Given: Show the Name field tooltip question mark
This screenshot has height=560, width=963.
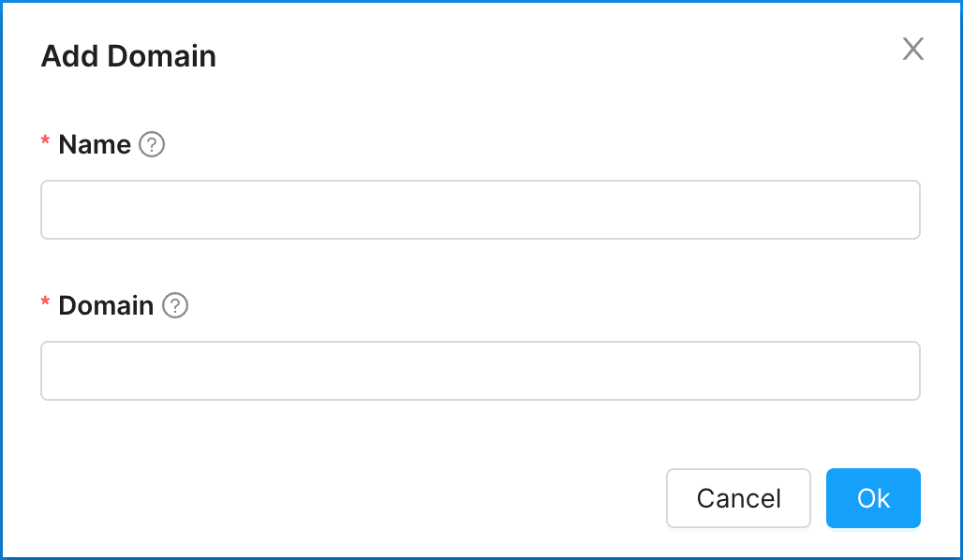Looking at the screenshot, I should pyautogui.click(x=152, y=145).
